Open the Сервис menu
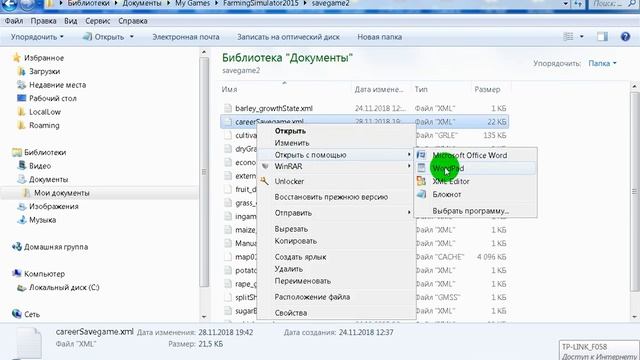 click(x=98, y=21)
